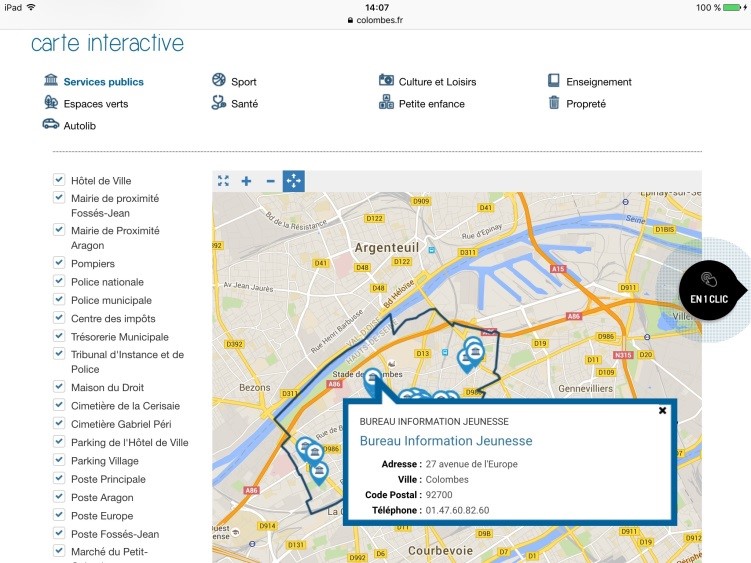Toggle the Pompiers checkbox
This screenshot has height=563, width=751.
(x=59, y=263)
